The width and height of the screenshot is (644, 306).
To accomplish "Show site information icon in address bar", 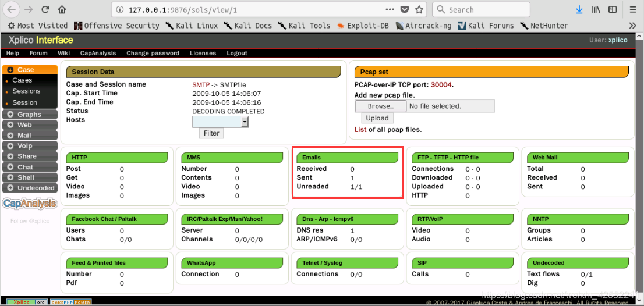I will coord(119,9).
